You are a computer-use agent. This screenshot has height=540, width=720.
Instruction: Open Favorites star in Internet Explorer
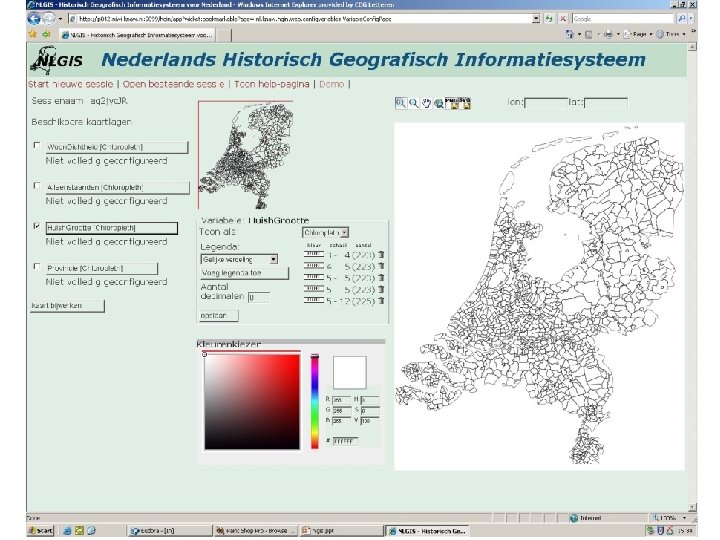pos(33,34)
